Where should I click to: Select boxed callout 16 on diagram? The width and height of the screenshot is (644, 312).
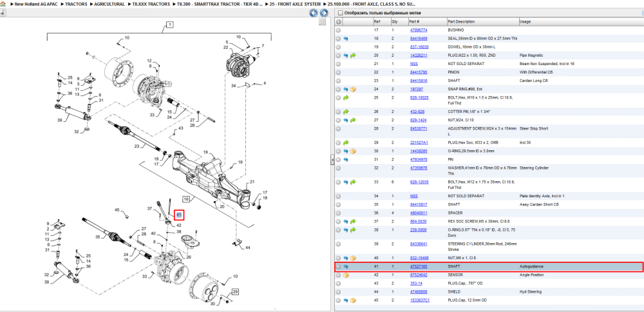[186, 199]
